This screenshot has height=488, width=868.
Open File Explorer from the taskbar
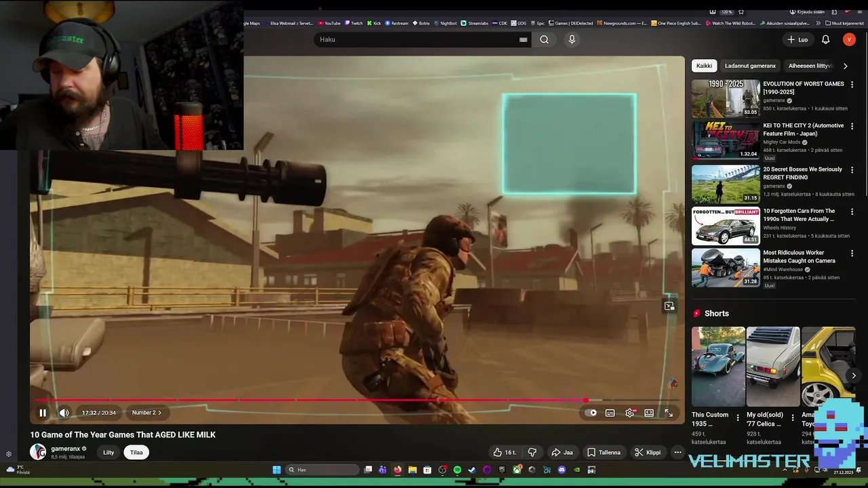tap(412, 470)
